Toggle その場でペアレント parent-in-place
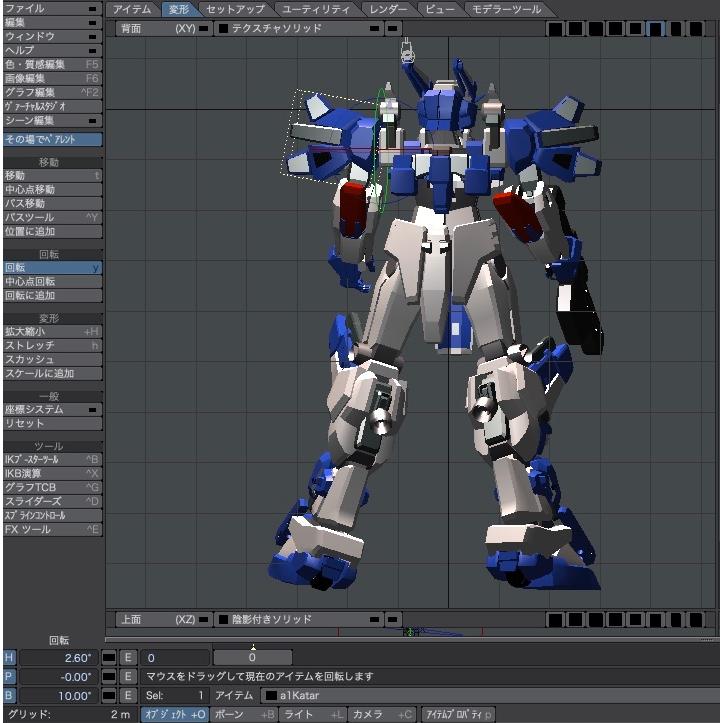This screenshot has height=723, width=723. pos(53,139)
